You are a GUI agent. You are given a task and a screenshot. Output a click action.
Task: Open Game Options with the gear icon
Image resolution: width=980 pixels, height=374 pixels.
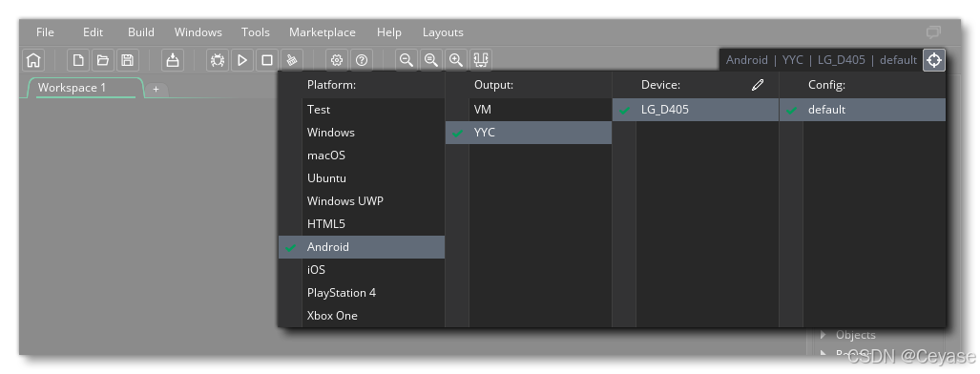(337, 60)
